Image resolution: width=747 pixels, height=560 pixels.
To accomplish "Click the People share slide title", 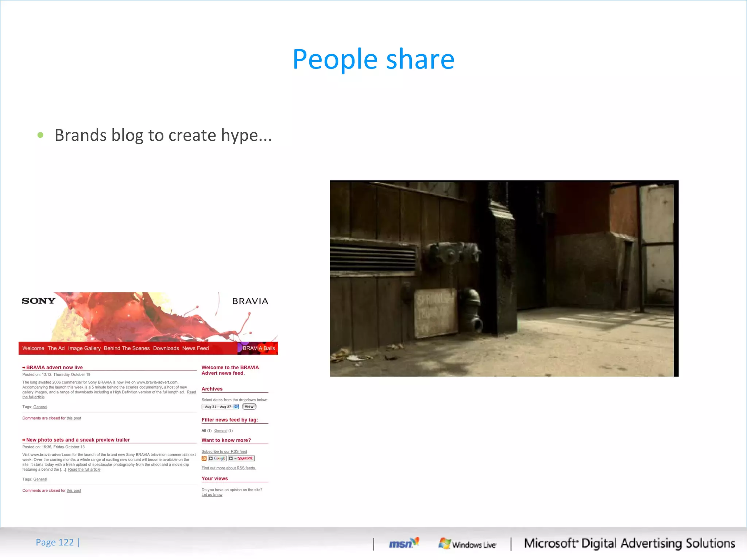I will tap(373, 59).
